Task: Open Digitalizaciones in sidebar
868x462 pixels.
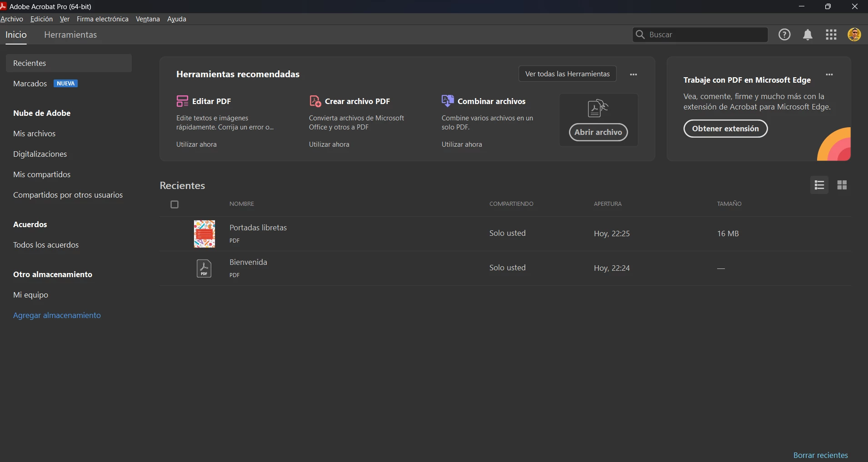Action: (40, 154)
